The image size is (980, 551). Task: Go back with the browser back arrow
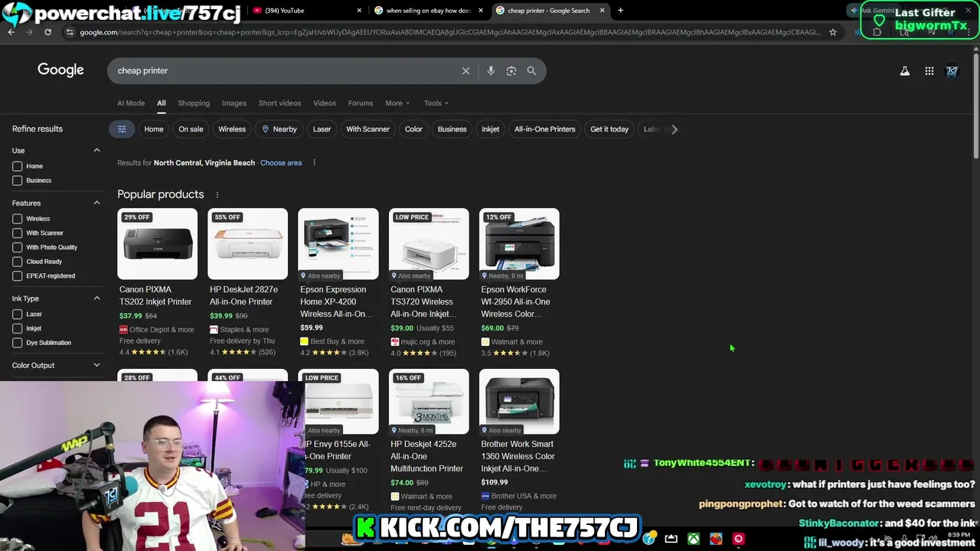(x=11, y=32)
